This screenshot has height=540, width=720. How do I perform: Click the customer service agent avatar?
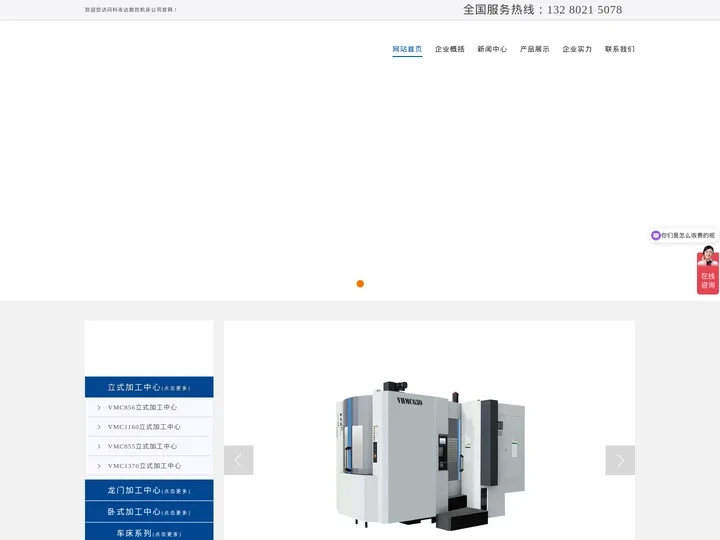click(x=708, y=256)
